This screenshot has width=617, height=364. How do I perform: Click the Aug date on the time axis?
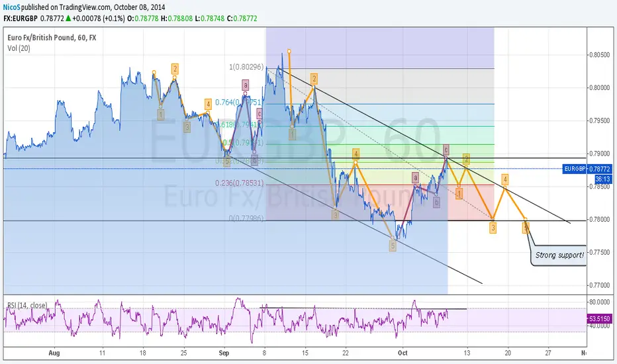[54, 353]
